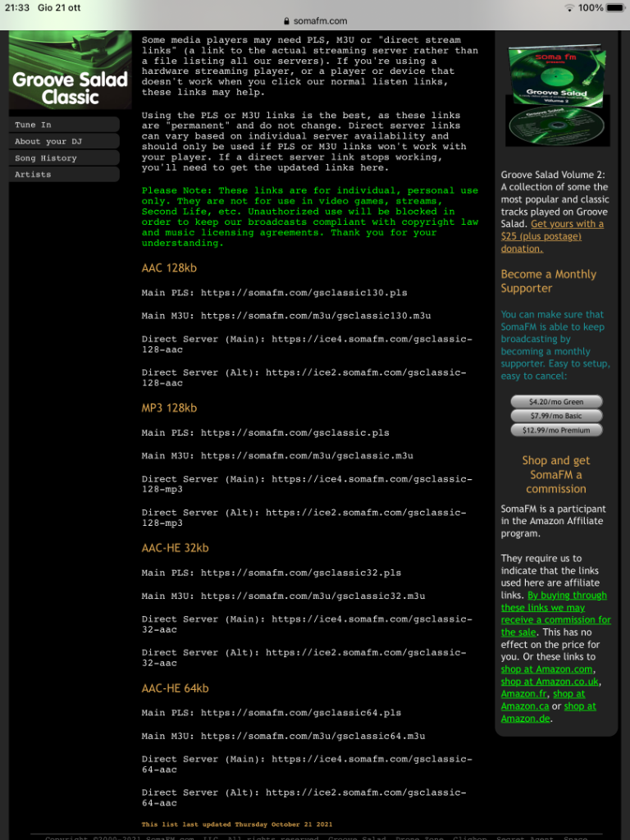Screen dimensions: 630x840
Task: Click the AAC-HE 64kb section heading
Action: point(176,688)
